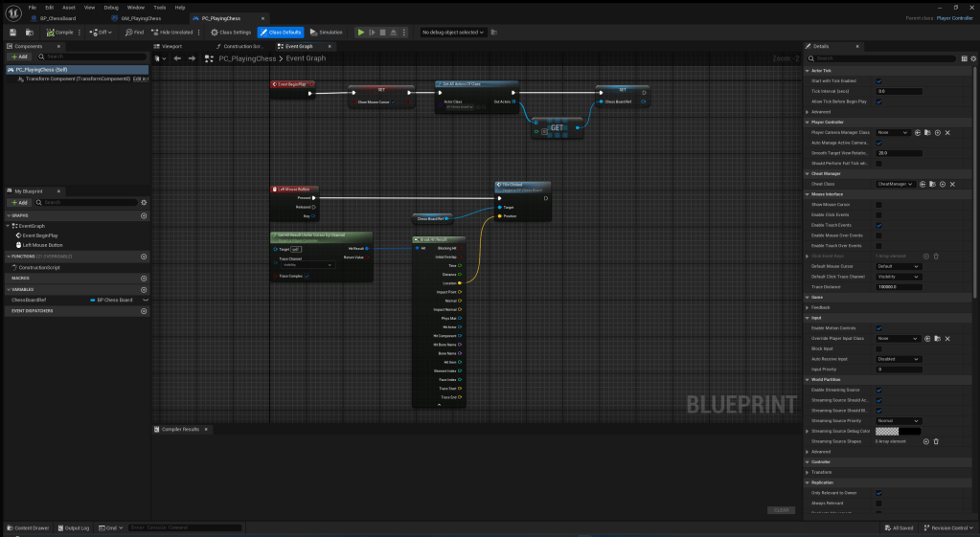Click the add Variables plus icon
This screenshot has width=980, height=537.
(144, 288)
